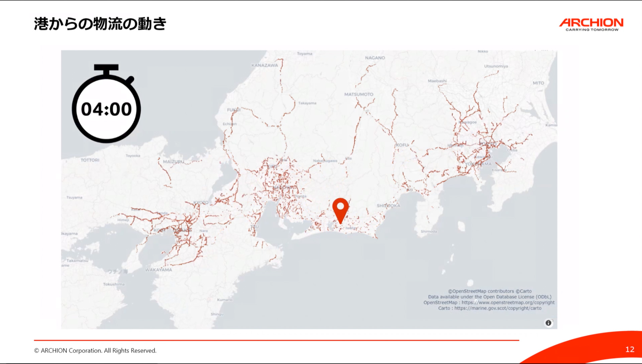Click the Tokushima map label
This screenshot has height=364, width=642.
coord(114,285)
